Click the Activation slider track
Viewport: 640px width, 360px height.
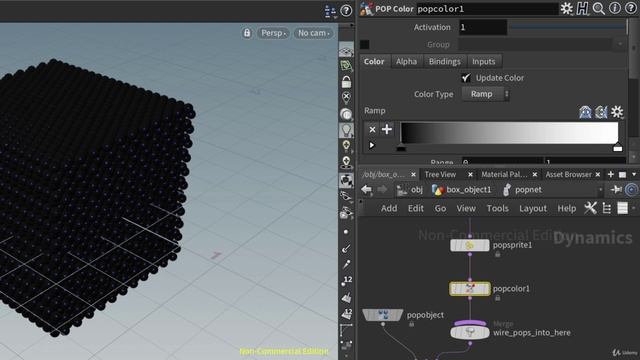click(x=568, y=27)
